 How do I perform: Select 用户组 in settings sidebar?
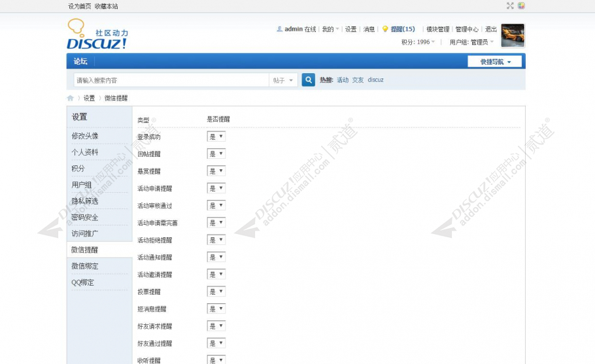pos(82,185)
